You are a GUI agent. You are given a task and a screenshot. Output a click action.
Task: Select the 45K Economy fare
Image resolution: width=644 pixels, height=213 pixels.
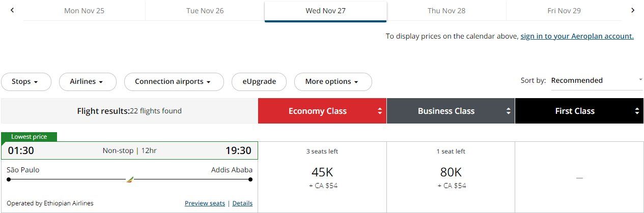[x=322, y=173]
